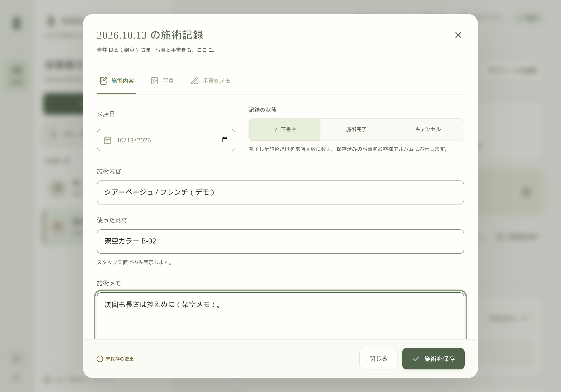This screenshot has width=561, height=392.
Task: Open the date picker on the date field
Action: tap(225, 140)
